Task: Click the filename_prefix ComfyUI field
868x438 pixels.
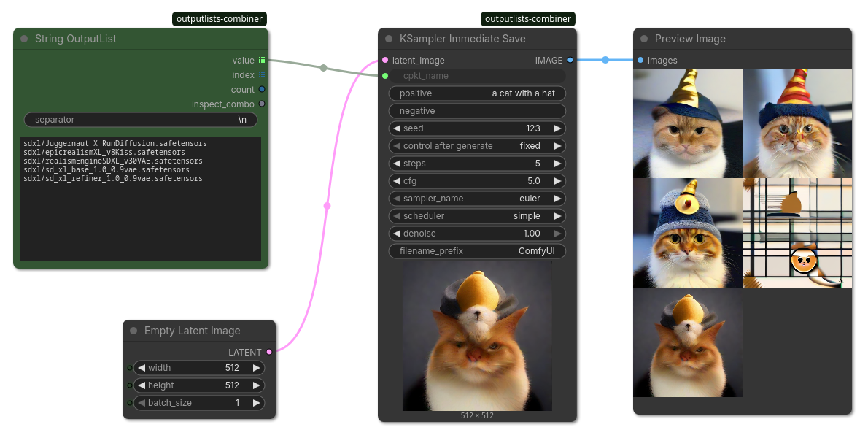Action: tap(477, 251)
